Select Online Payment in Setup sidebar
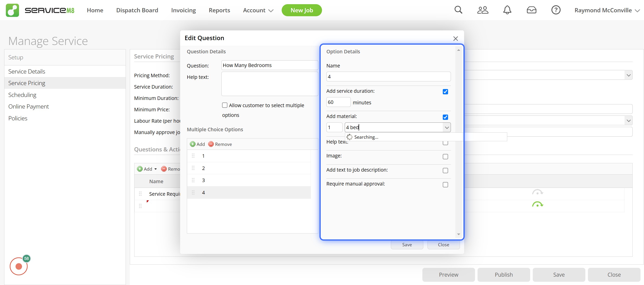Screen dimensions: 644x285 (x=65, y=106)
